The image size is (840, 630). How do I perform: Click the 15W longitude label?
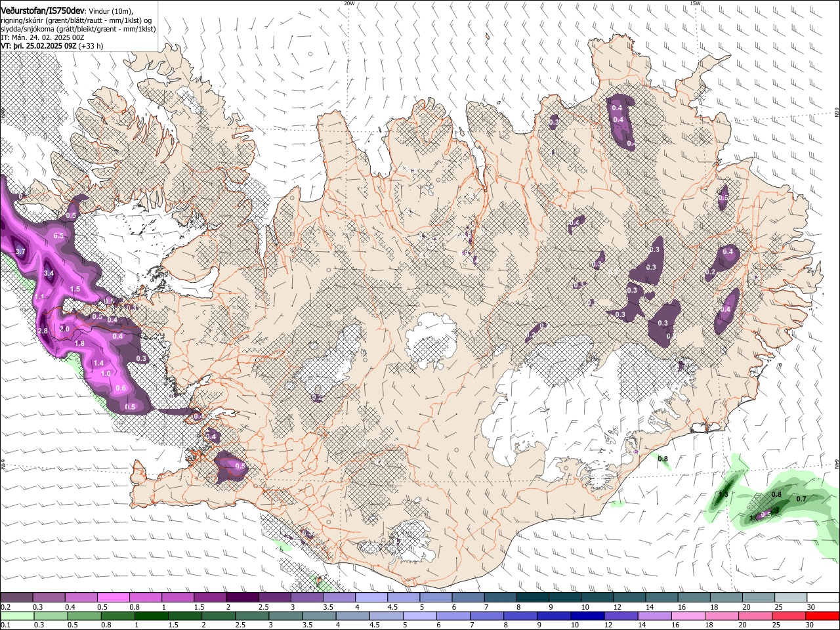695,3
